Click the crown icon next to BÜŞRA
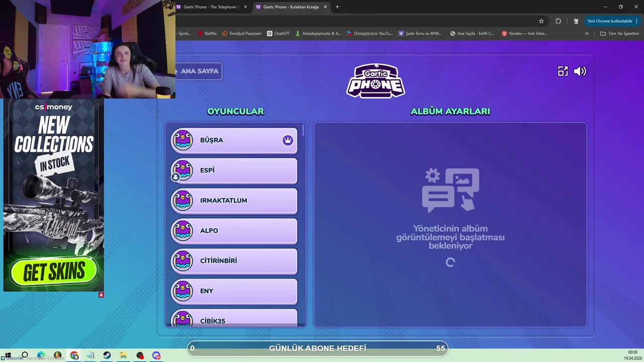The image size is (644, 362). coord(288,140)
